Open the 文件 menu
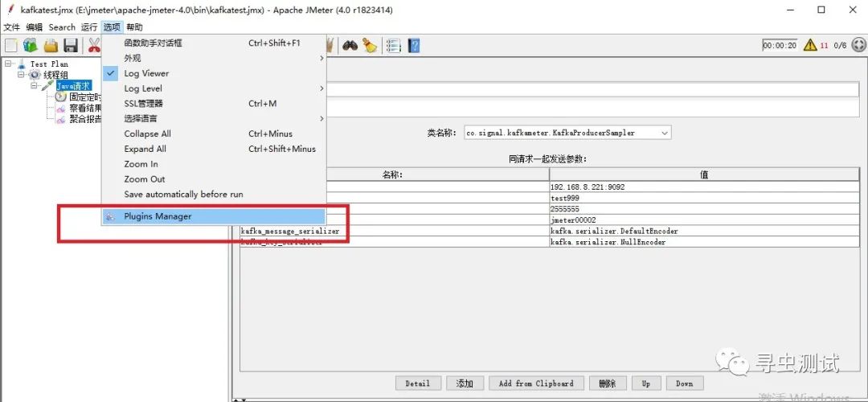Screen dimensions: 868x402 (11, 27)
